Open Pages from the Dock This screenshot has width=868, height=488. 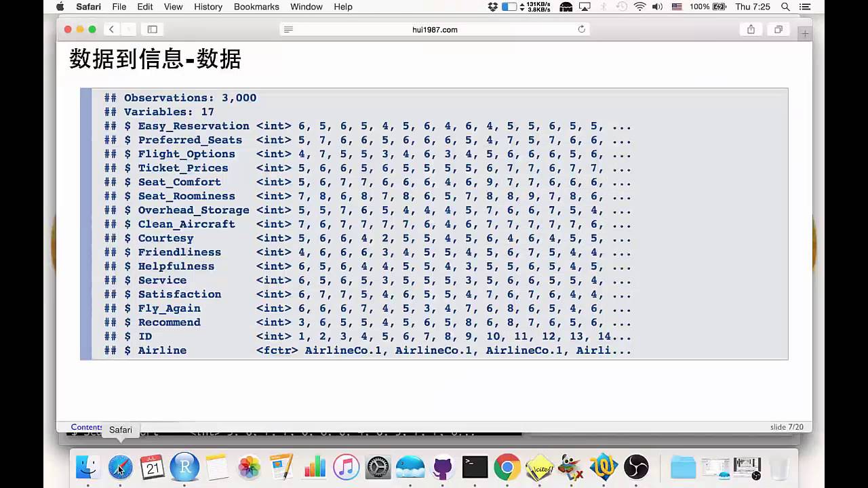281,467
